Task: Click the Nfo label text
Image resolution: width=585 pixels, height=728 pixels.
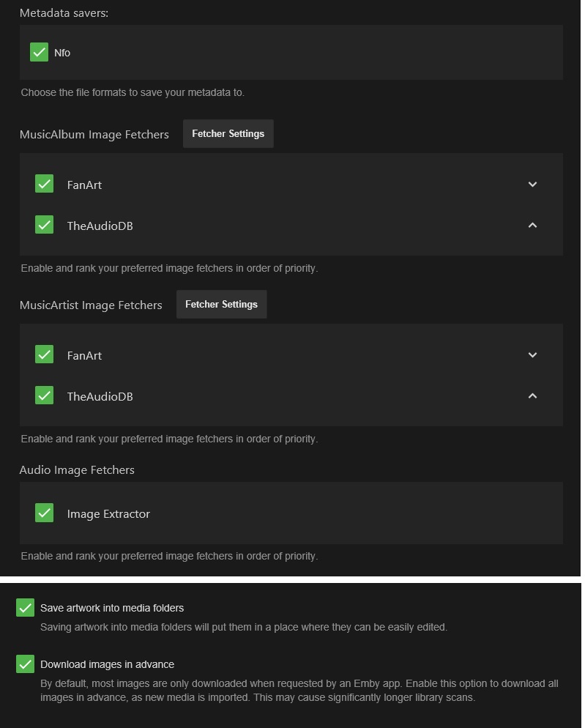Action: tap(62, 53)
